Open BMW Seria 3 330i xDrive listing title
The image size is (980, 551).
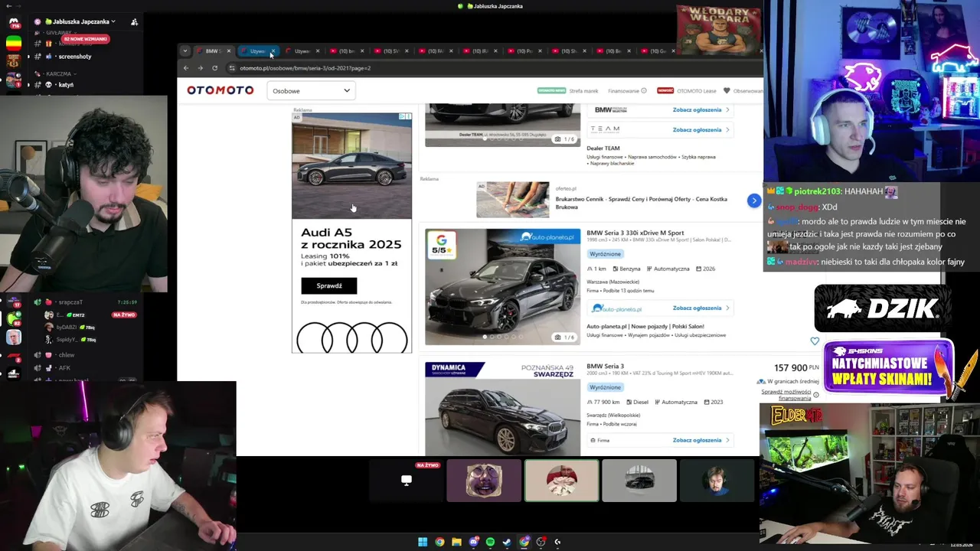pos(635,233)
